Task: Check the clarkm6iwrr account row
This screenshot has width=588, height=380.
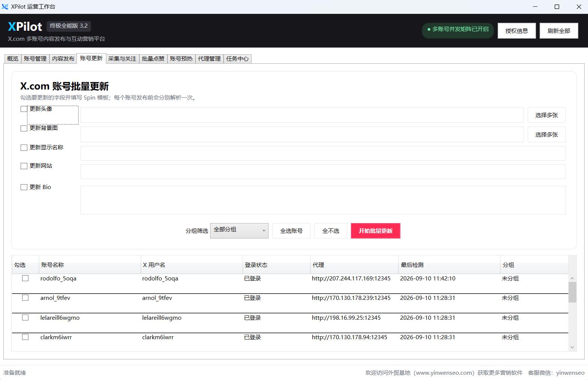Action: [25, 337]
